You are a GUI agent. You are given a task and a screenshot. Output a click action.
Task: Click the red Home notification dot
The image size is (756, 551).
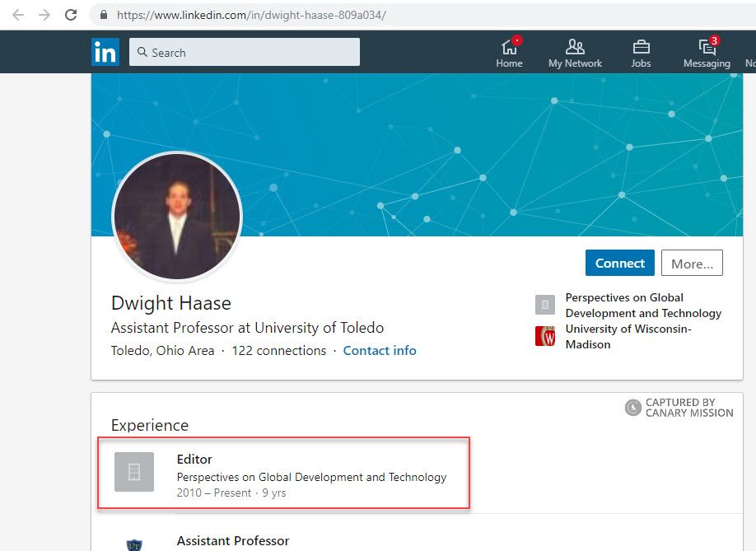[x=517, y=40]
